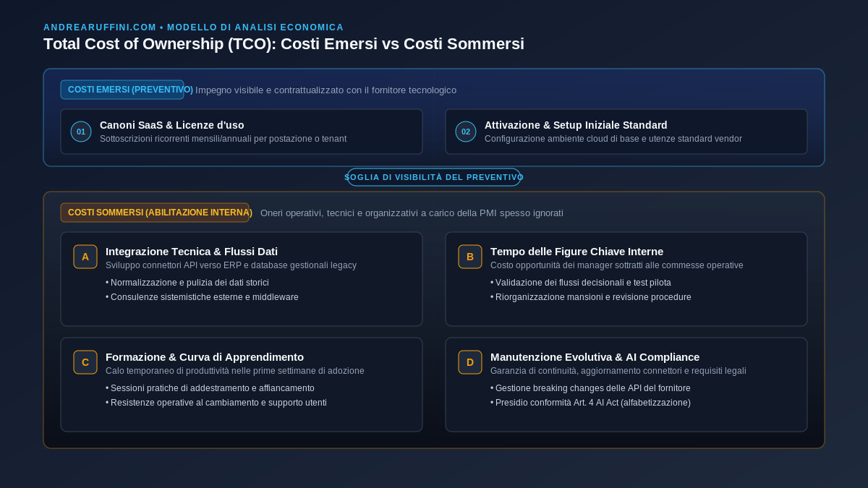Click 'Normalizzazione e pulizia dei dati storici' bullet

(187, 283)
